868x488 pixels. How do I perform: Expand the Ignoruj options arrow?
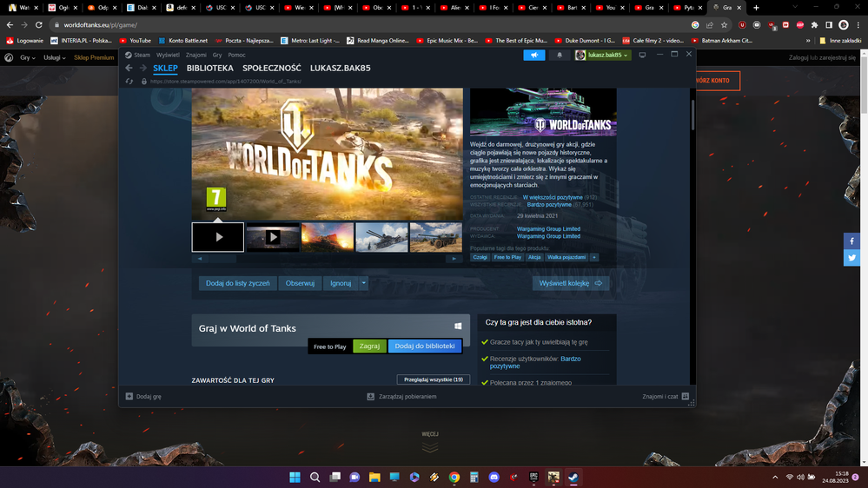[x=364, y=283]
